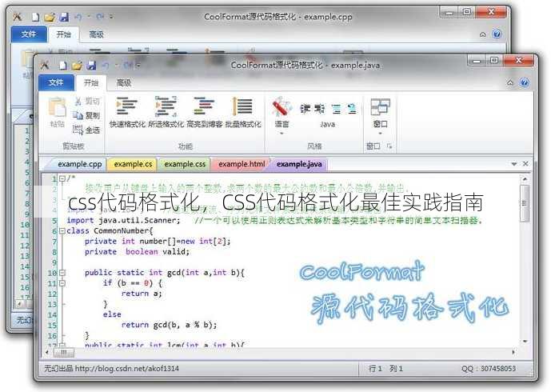Click 'return gcd(b, a % b);' line
The height and width of the screenshot is (392, 551).
pos(169,325)
